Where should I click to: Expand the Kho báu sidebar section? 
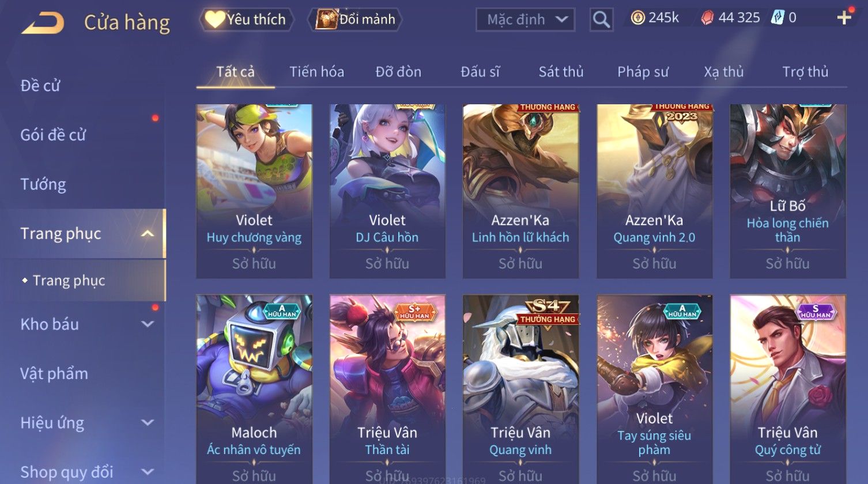(x=148, y=324)
